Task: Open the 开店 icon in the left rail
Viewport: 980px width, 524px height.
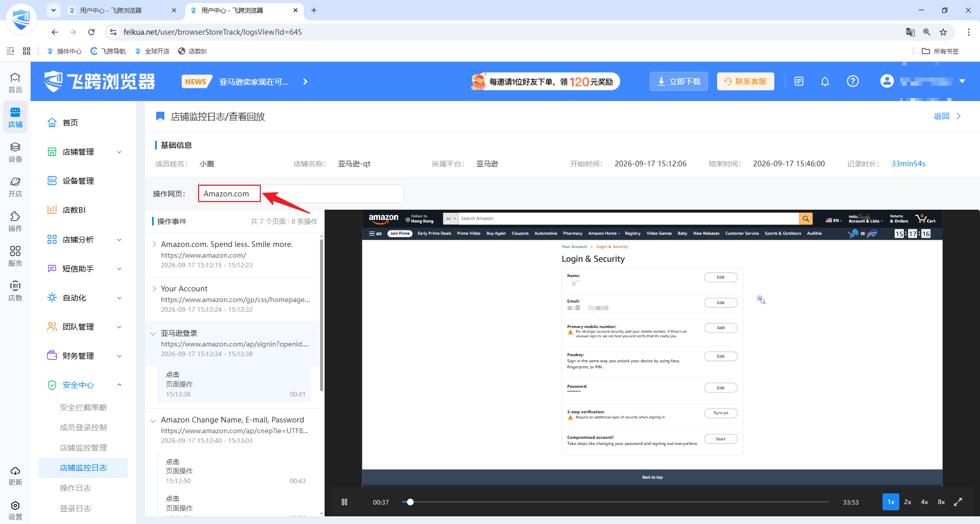Action: tap(15, 187)
